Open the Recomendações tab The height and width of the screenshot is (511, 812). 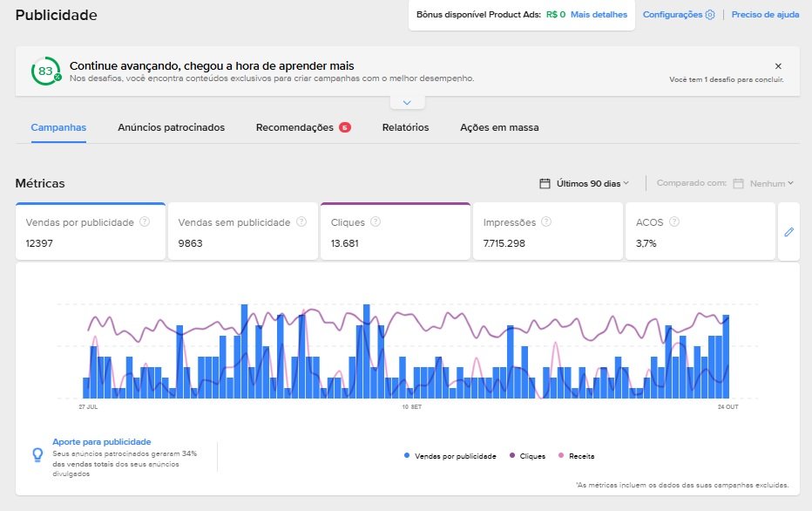click(294, 127)
